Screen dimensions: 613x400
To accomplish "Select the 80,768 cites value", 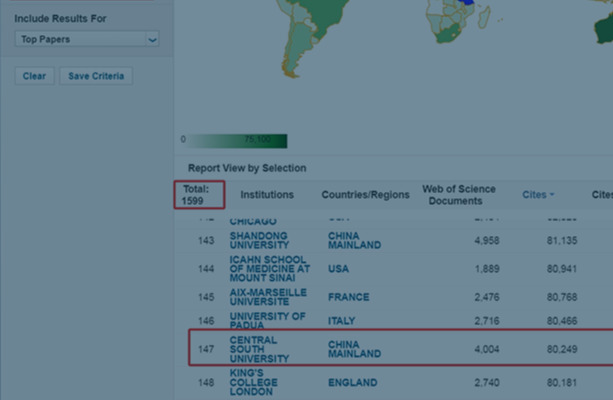I will (562, 297).
